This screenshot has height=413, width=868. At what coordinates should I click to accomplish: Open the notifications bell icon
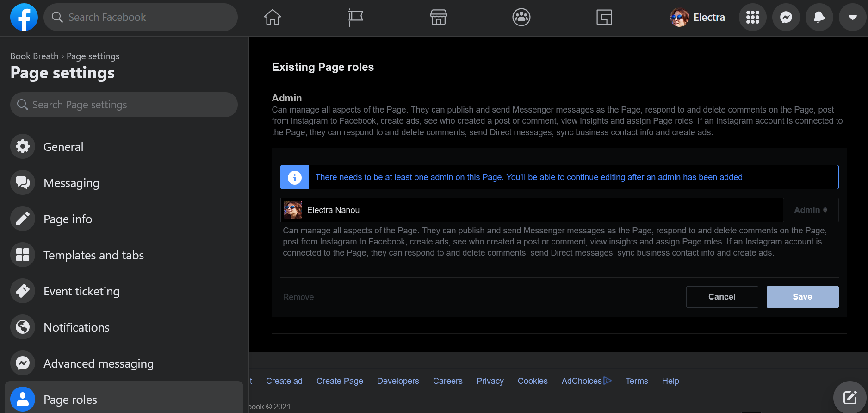819,18
